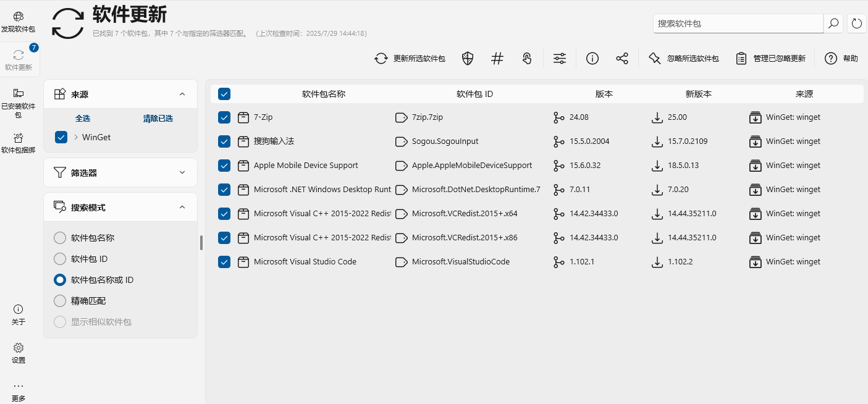Click in the 搜索软件包 field
This screenshot has width=868, height=404.
(x=738, y=23)
